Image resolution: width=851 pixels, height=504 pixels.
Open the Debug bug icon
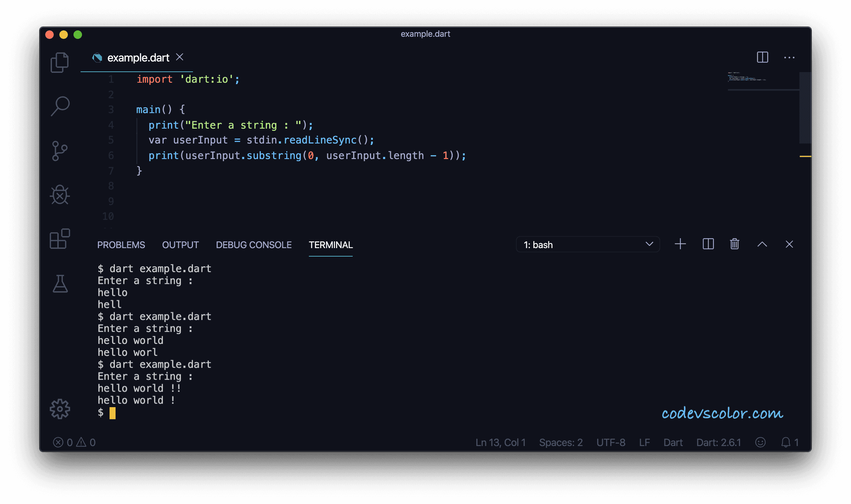[x=60, y=195]
